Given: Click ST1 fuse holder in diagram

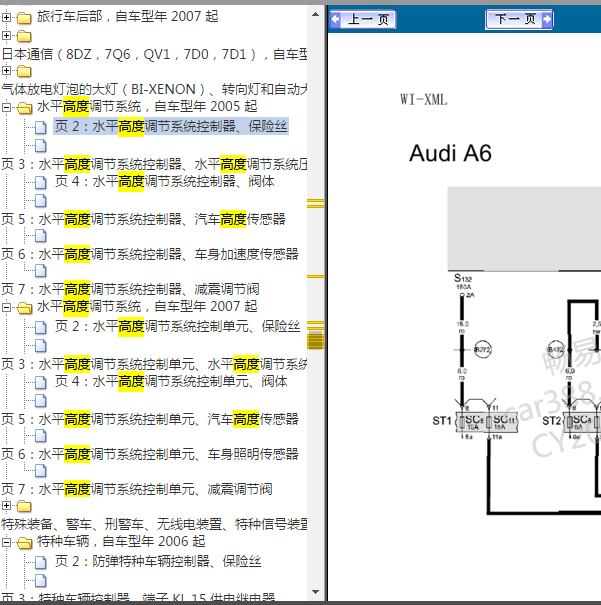Looking at the screenshot, I should (486, 422).
